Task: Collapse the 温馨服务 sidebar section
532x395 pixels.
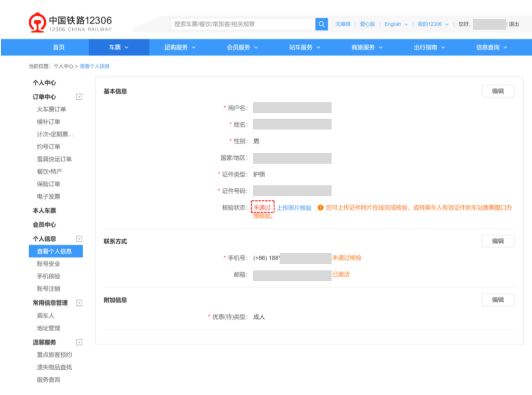Action: 79,342
